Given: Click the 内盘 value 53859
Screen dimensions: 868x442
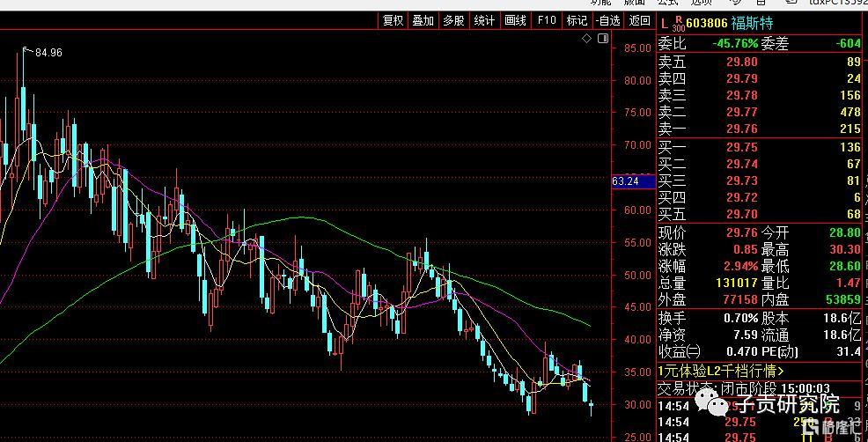Looking at the screenshot, I should tap(845, 299).
